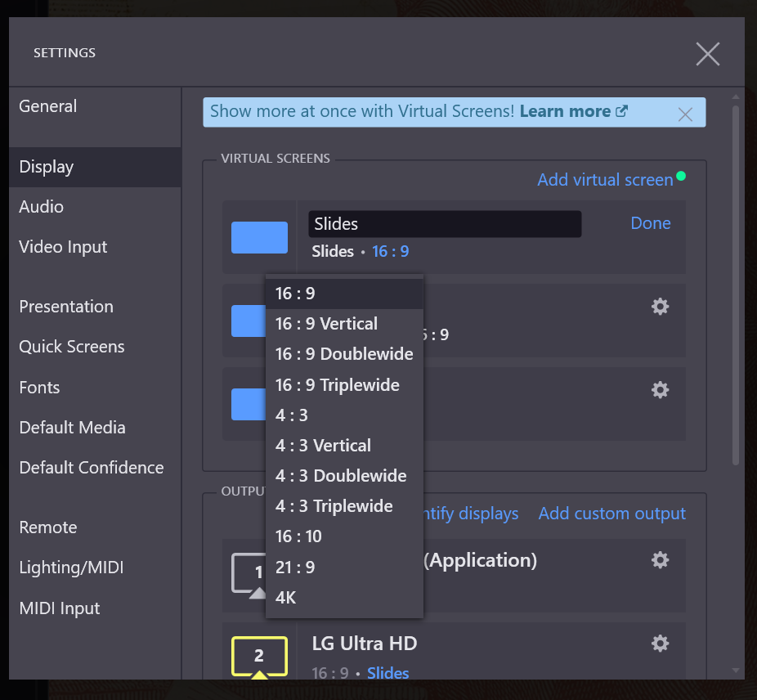
Task: Toggle the Slides 16 : 9 ratio dropdown
Action: click(x=390, y=251)
